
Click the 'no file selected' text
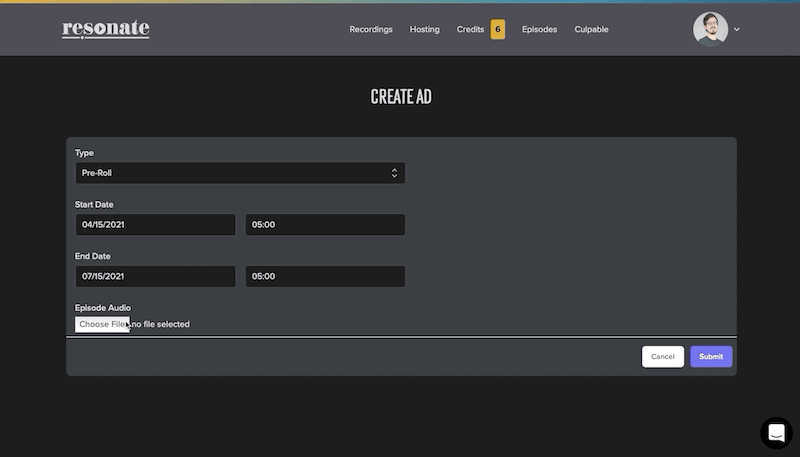[x=160, y=324]
